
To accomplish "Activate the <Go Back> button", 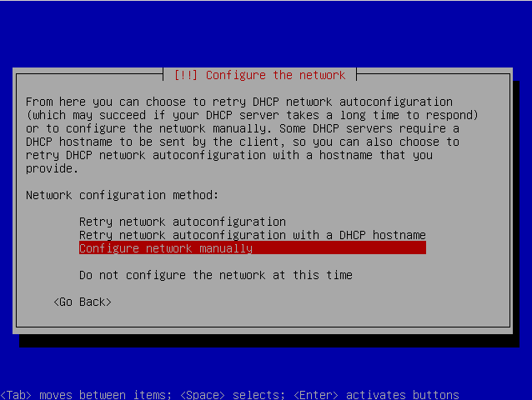I will pyautogui.click(x=83, y=302).
